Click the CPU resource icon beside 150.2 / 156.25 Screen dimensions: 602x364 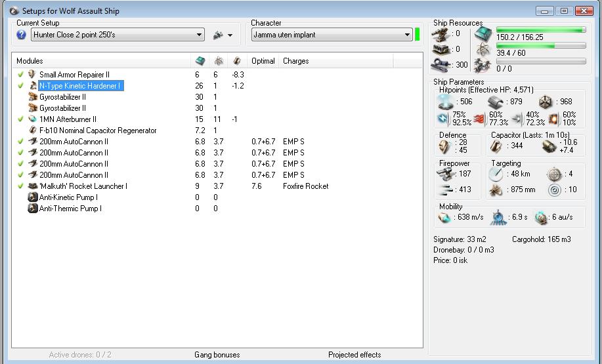coord(483,34)
